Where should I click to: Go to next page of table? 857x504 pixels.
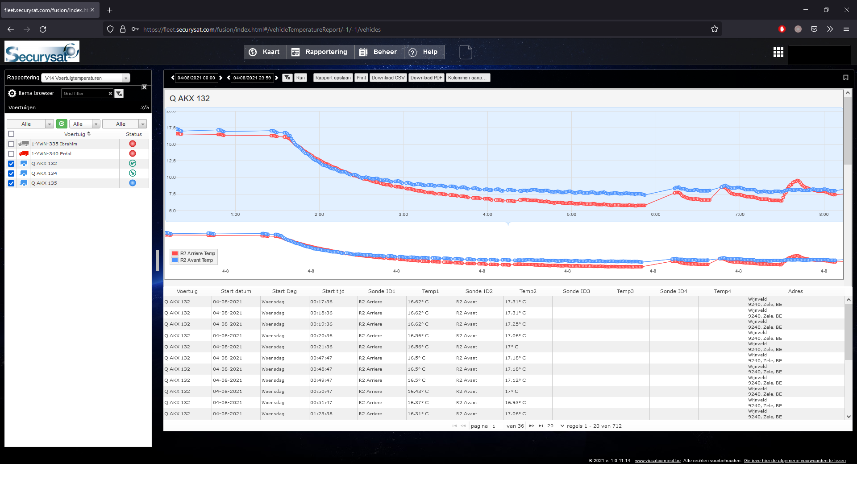pyautogui.click(x=532, y=426)
